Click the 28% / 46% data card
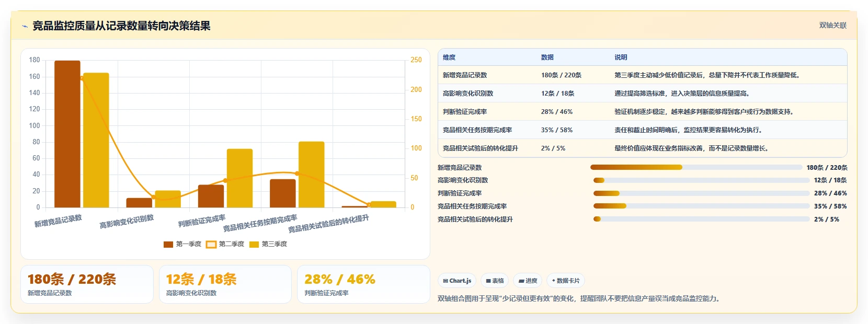This screenshot has height=324, width=868. [x=363, y=284]
